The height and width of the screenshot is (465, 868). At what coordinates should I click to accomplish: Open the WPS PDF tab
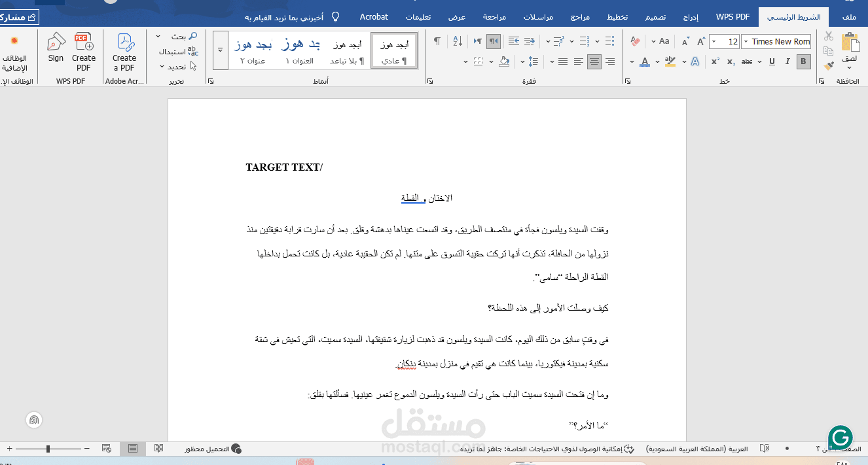click(x=733, y=17)
